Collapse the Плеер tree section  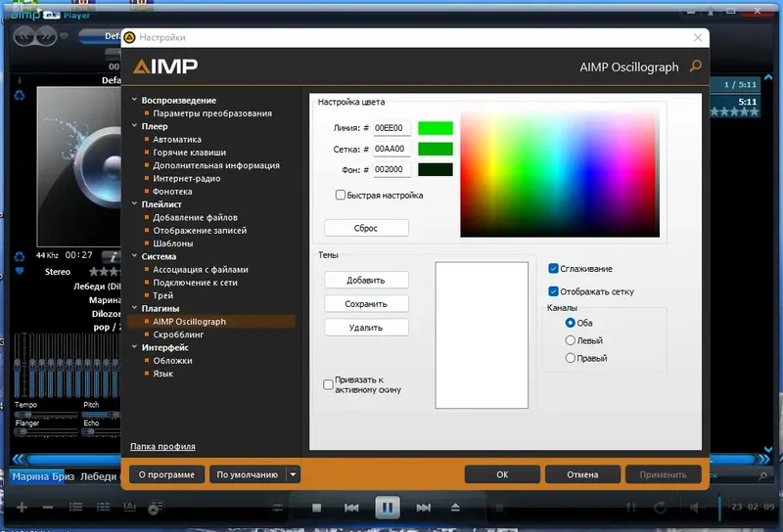pyautogui.click(x=134, y=125)
